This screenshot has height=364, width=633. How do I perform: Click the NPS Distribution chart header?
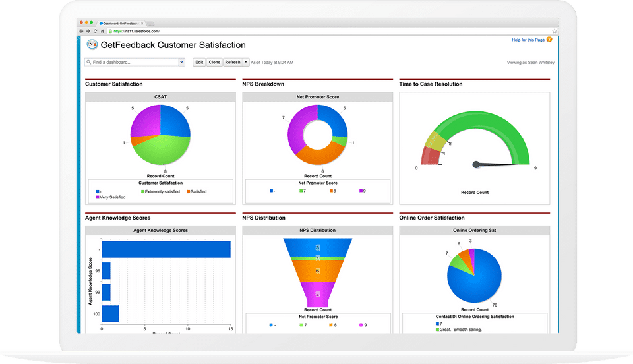tap(317, 230)
